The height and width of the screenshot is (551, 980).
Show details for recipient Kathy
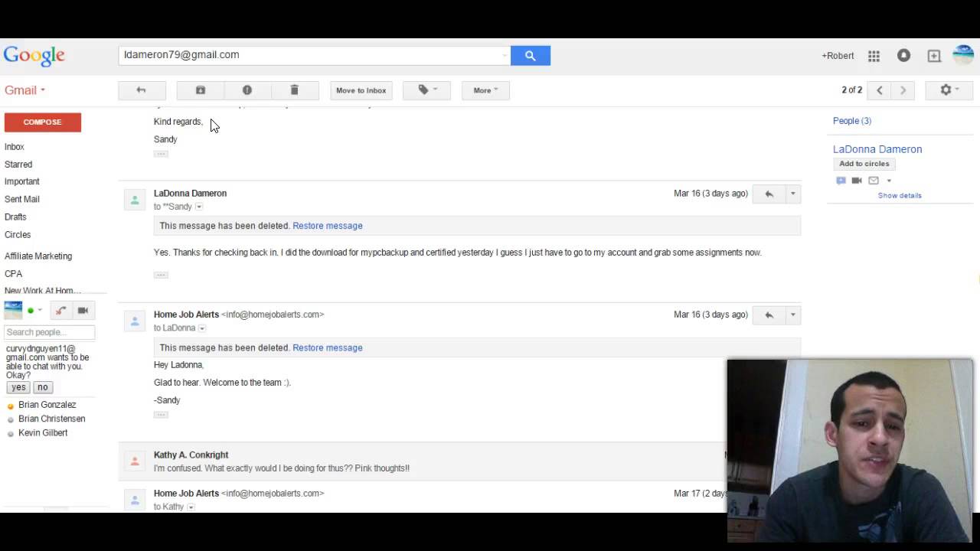191,507
